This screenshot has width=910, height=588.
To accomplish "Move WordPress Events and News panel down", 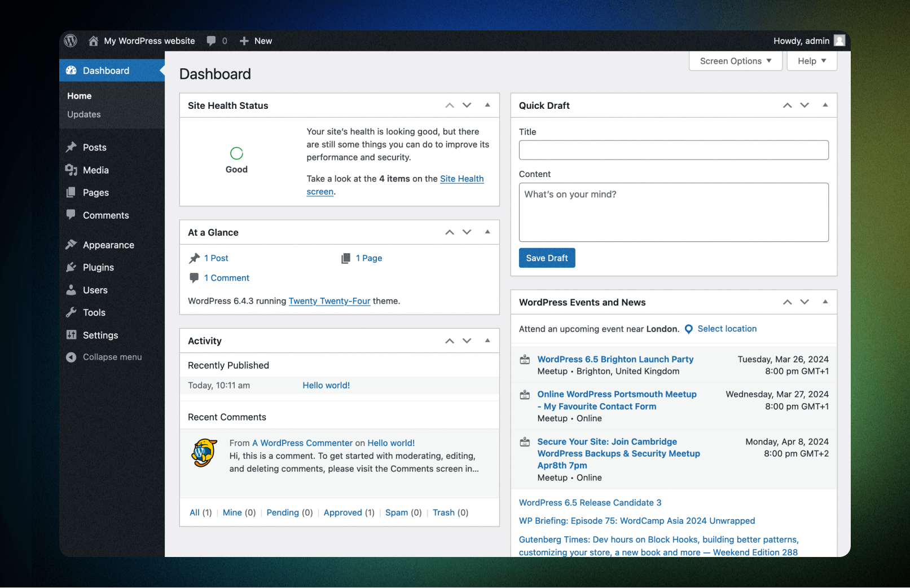I will (805, 302).
